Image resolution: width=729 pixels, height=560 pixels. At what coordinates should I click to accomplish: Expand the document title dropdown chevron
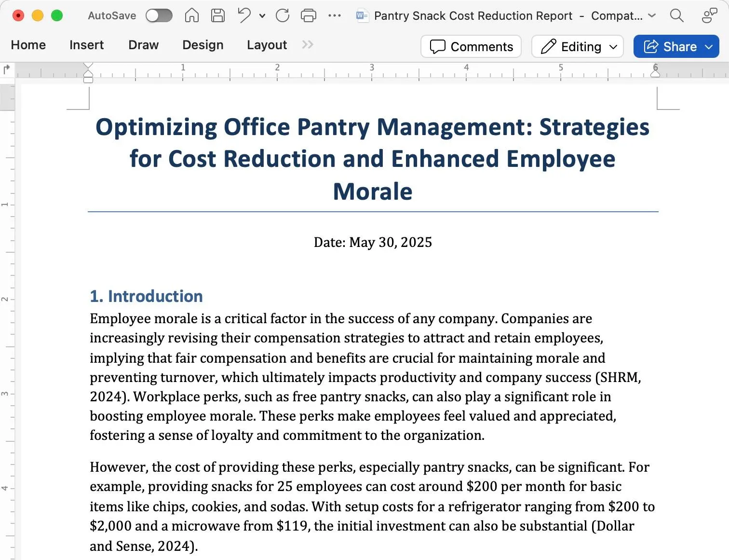652,15
